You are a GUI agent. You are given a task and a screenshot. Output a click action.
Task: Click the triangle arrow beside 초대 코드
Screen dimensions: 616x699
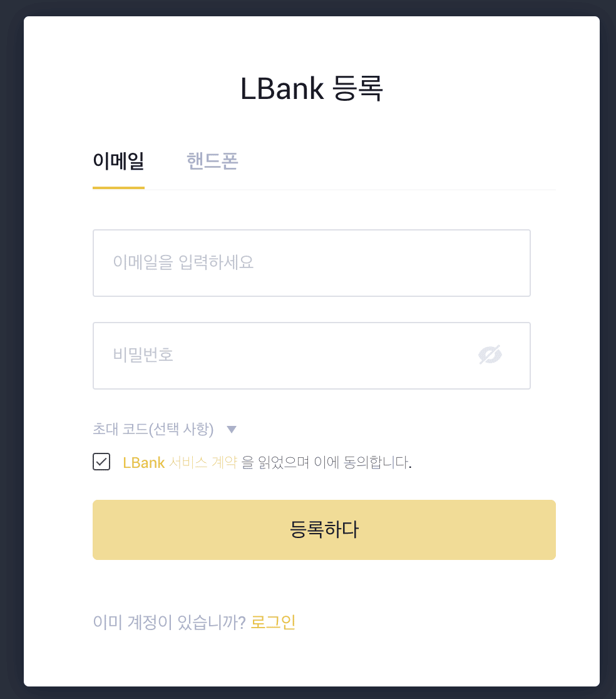tap(231, 430)
